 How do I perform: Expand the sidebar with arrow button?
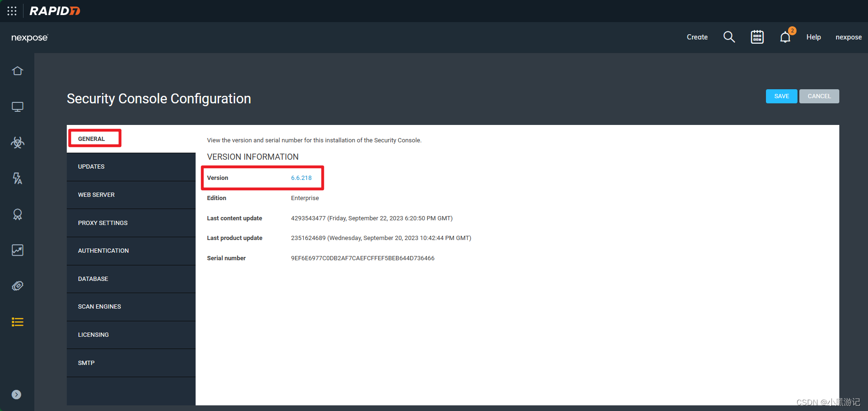coord(16,395)
